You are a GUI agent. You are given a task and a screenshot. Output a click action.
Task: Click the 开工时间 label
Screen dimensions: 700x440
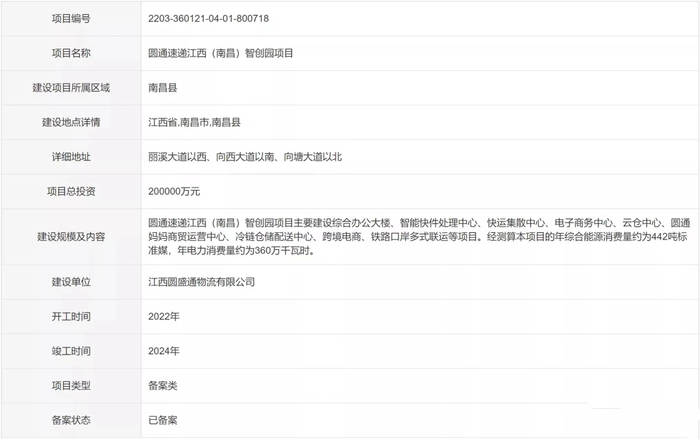click(71, 317)
